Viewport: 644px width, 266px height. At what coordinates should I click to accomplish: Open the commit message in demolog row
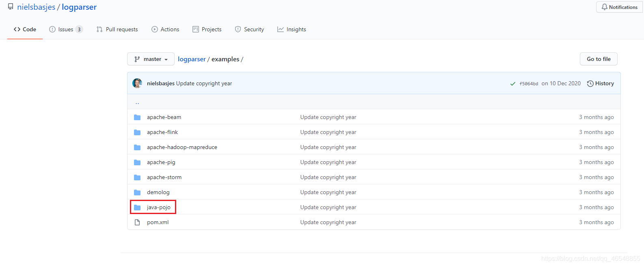[x=328, y=192]
